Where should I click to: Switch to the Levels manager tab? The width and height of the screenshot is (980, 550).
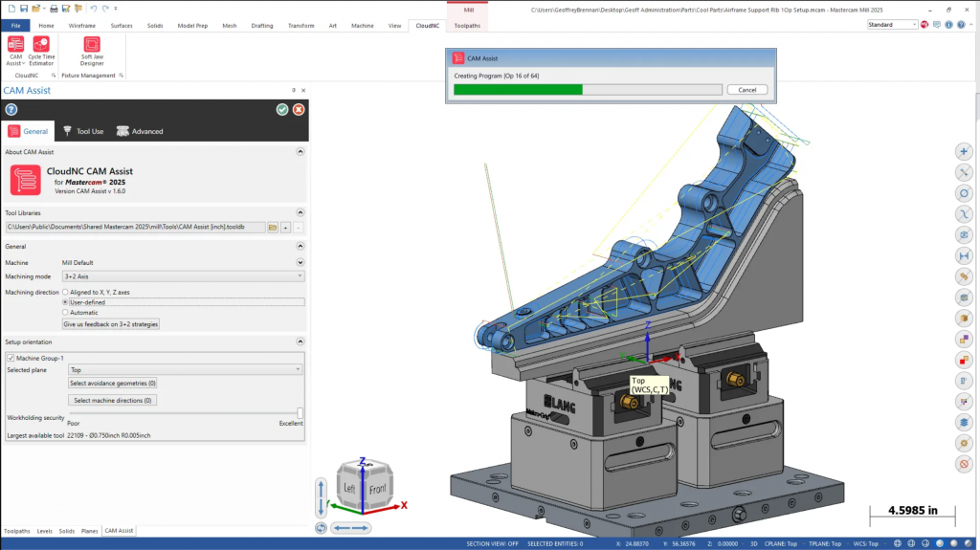pyautogui.click(x=44, y=531)
